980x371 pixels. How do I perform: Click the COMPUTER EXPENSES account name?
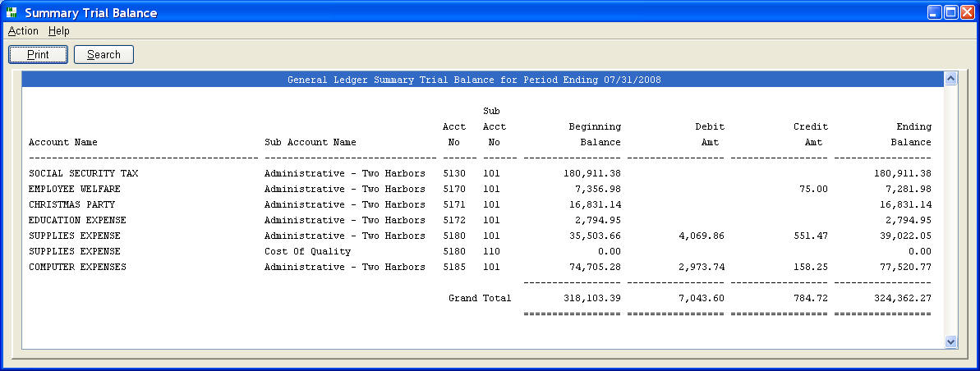77,268
